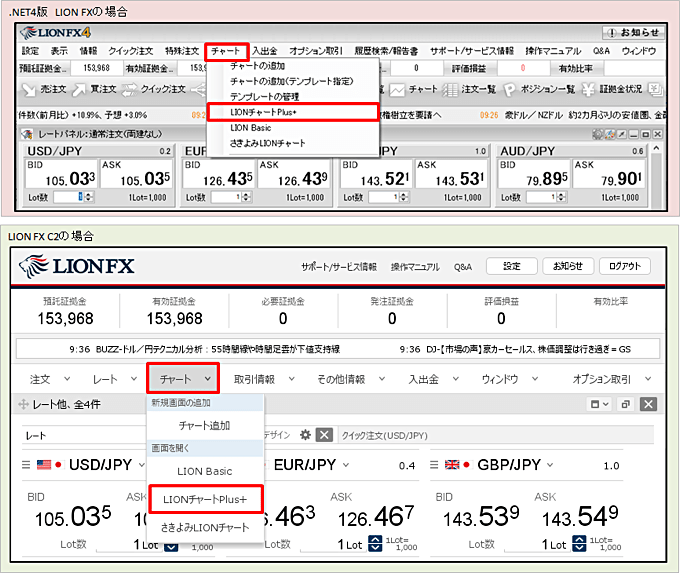The height and width of the screenshot is (573, 680).
Task: Click the ログアウト button
Action: coord(624,266)
